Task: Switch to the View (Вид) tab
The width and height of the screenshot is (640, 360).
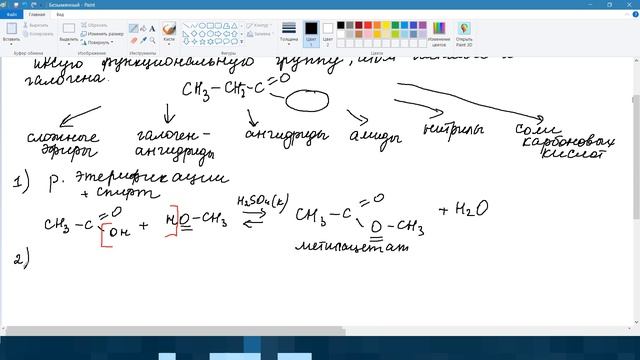Action: (x=60, y=14)
